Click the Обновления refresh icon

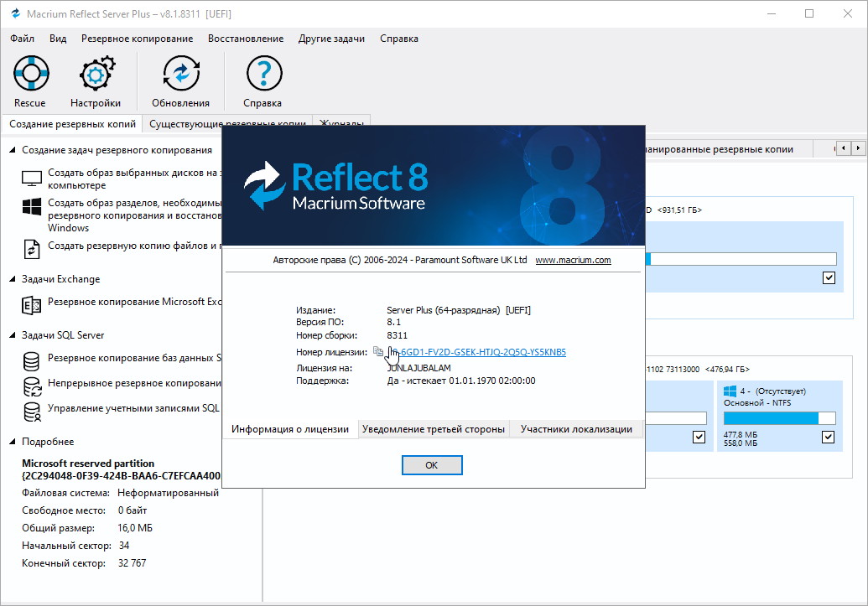[x=180, y=73]
